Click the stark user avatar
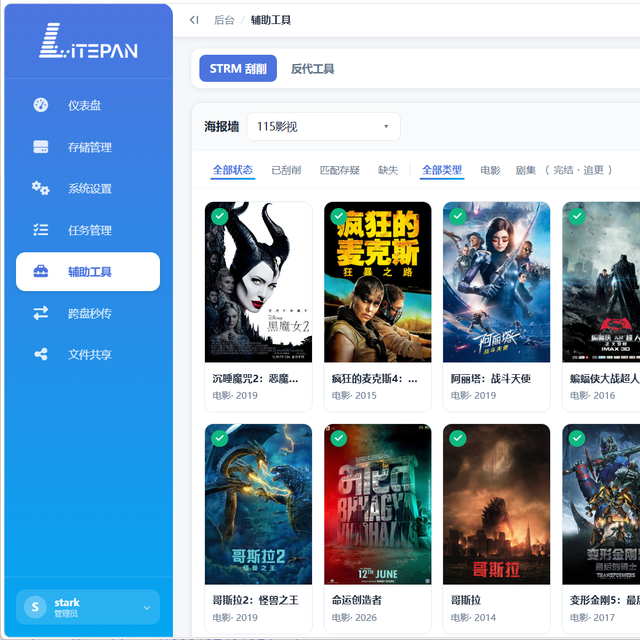Viewport: 640px width, 640px height. pyautogui.click(x=35, y=607)
